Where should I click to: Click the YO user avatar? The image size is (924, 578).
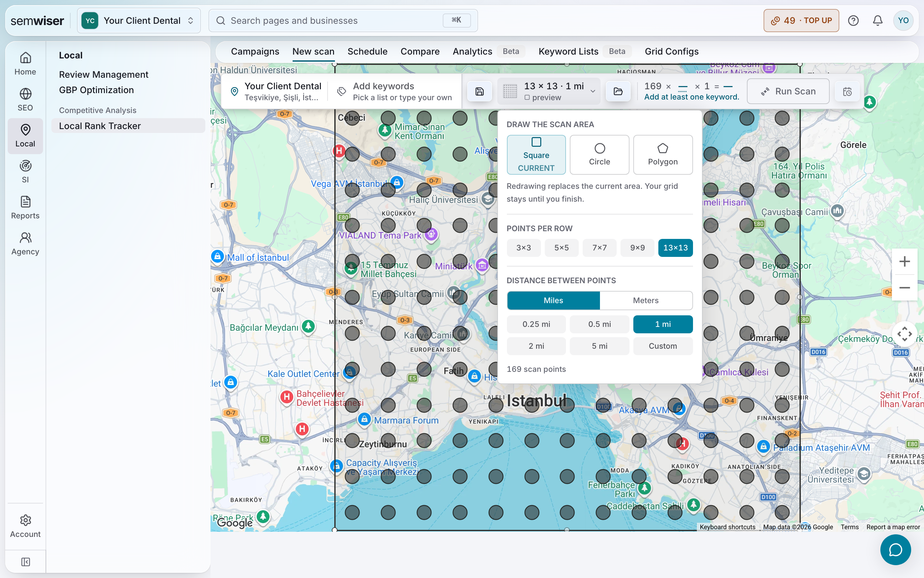tap(903, 21)
